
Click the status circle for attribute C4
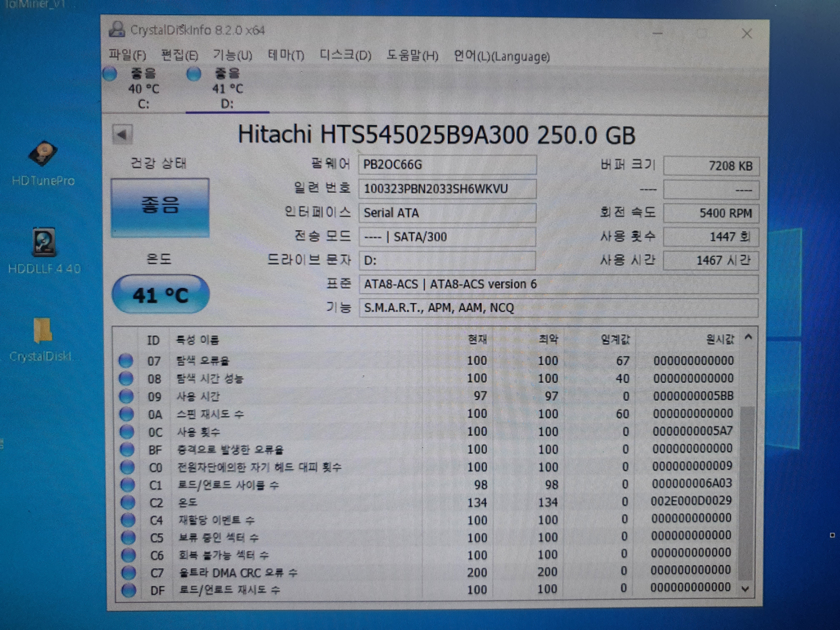pyautogui.click(x=128, y=520)
